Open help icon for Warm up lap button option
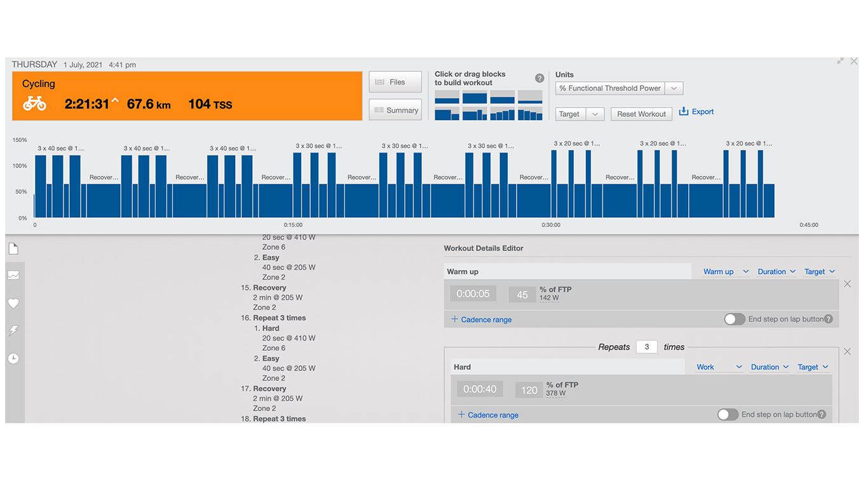This screenshot has width=868, height=488. coord(828,319)
